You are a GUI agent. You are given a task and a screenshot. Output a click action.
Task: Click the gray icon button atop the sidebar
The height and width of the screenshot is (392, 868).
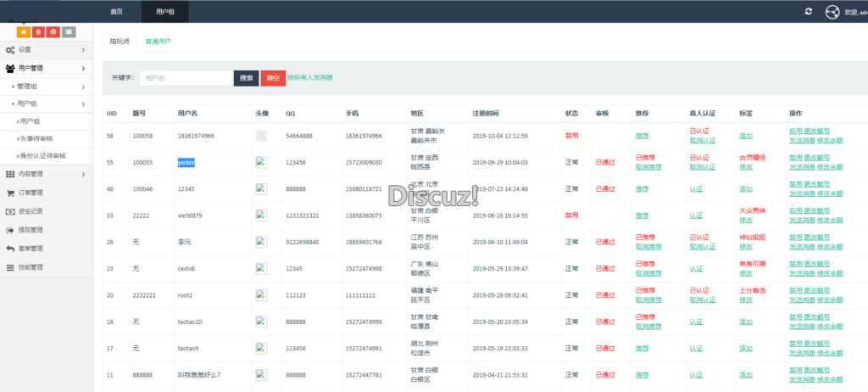click(x=68, y=32)
